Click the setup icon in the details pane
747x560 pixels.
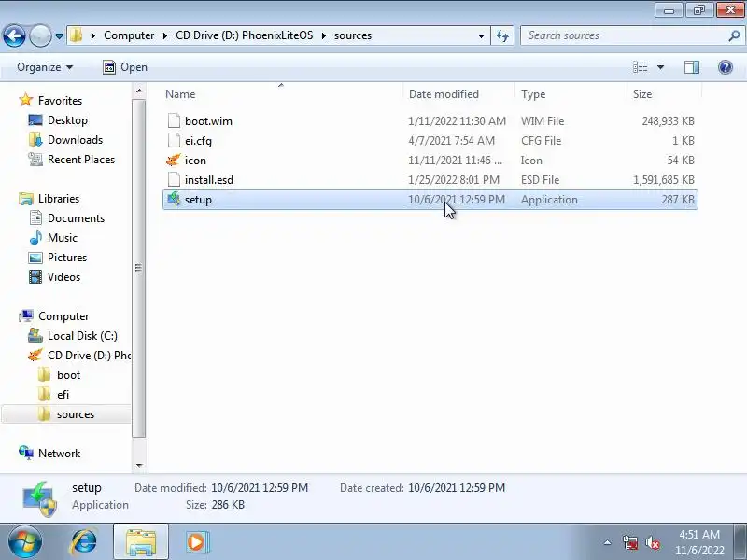(40, 498)
